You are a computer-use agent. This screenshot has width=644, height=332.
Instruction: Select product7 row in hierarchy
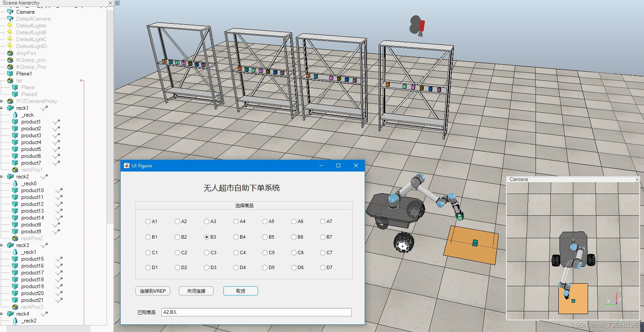(x=31, y=163)
